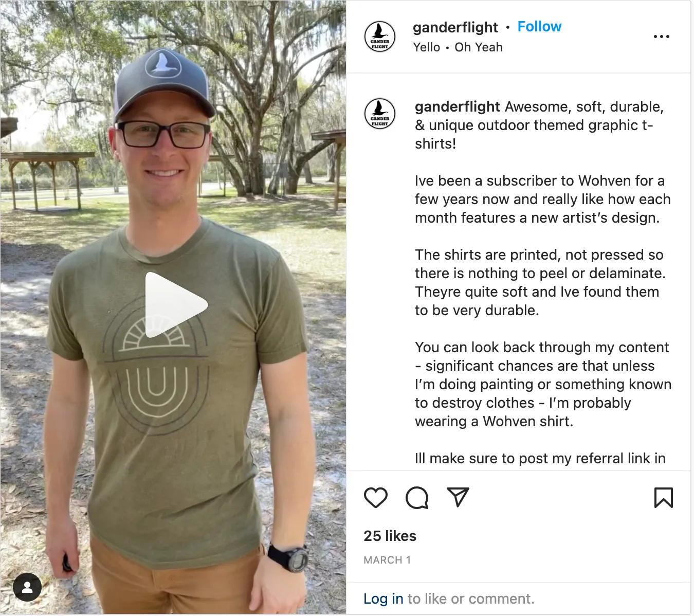Click Log in link
Viewport: 694px width, 616px height.
coord(383,599)
